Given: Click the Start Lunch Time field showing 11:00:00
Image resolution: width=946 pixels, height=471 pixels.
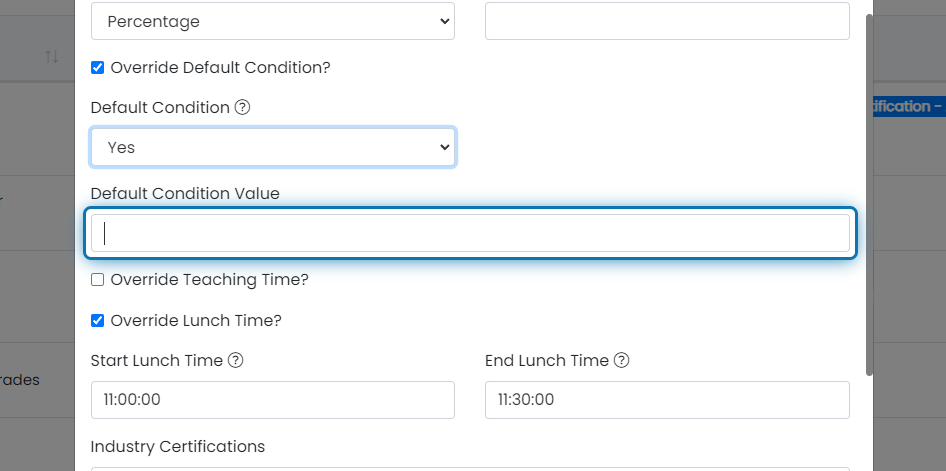Looking at the screenshot, I should coord(272,400).
